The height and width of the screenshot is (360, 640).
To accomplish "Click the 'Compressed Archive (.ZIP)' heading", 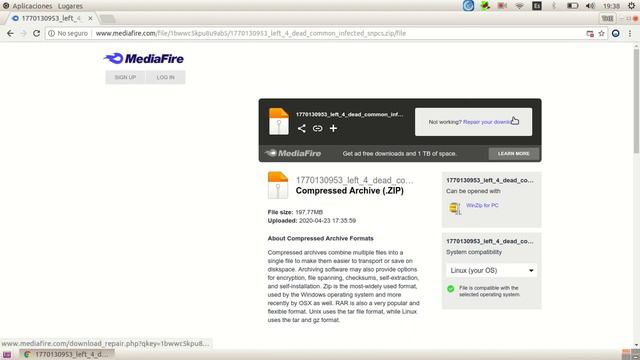I will [x=349, y=191].
